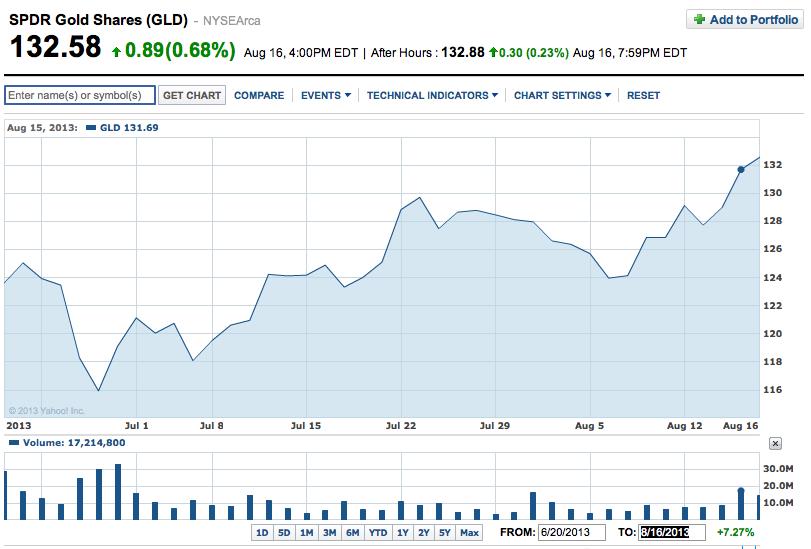Click the NYSEArca exchange label
The width and height of the screenshot is (811, 549).
231,21
